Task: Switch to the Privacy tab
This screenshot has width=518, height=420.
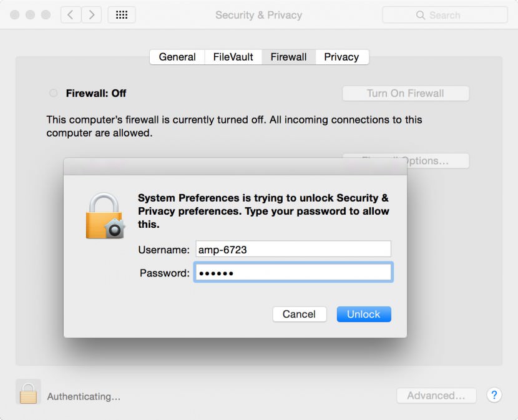Action: pyautogui.click(x=342, y=57)
